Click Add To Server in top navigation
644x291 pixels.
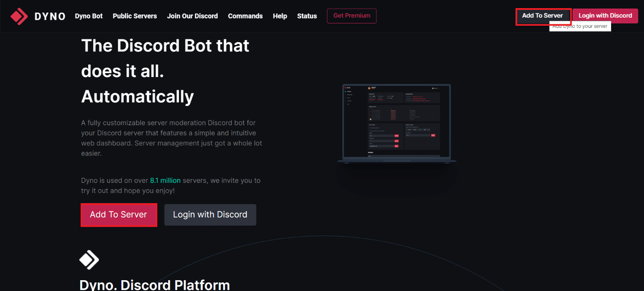tap(543, 16)
